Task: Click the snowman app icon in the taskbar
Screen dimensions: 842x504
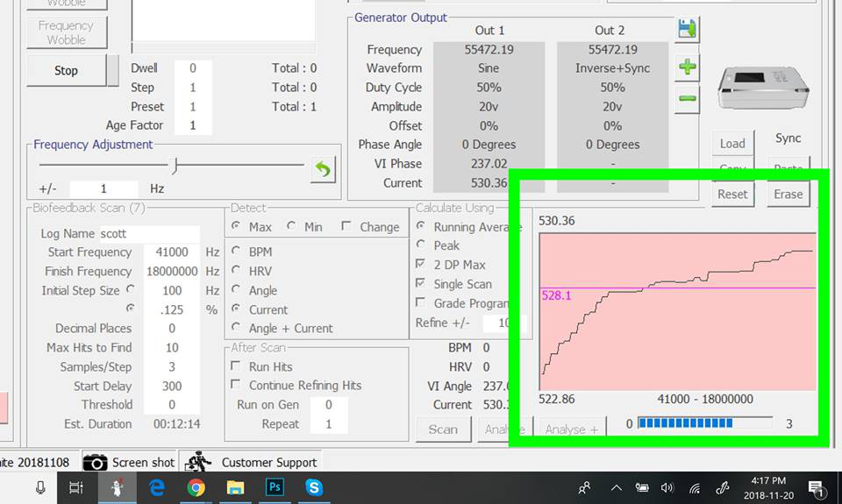Action: click(x=117, y=487)
